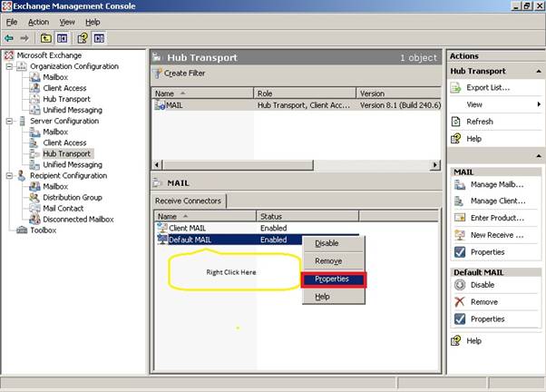Click the Back arrow toolbar icon
Viewport: 546px width, 392px height.
tap(9, 38)
